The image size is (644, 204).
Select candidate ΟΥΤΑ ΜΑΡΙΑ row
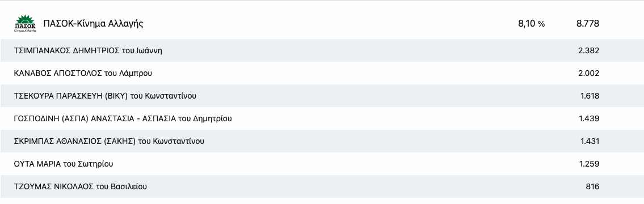pyautogui.click(x=322, y=164)
